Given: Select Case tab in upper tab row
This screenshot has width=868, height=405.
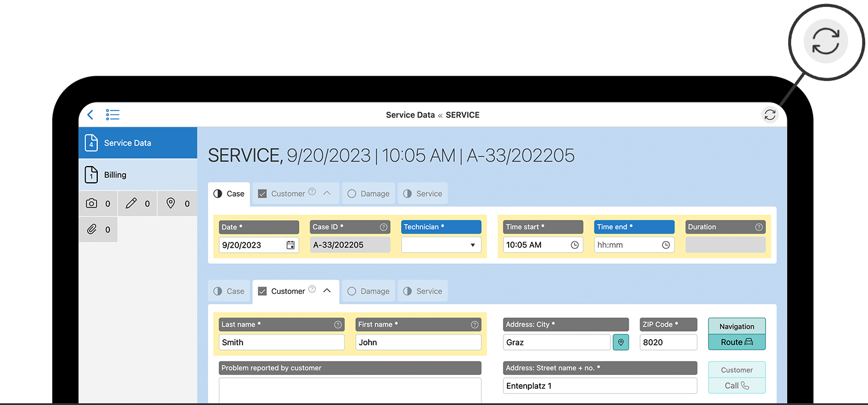Looking at the screenshot, I should click(x=229, y=194).
